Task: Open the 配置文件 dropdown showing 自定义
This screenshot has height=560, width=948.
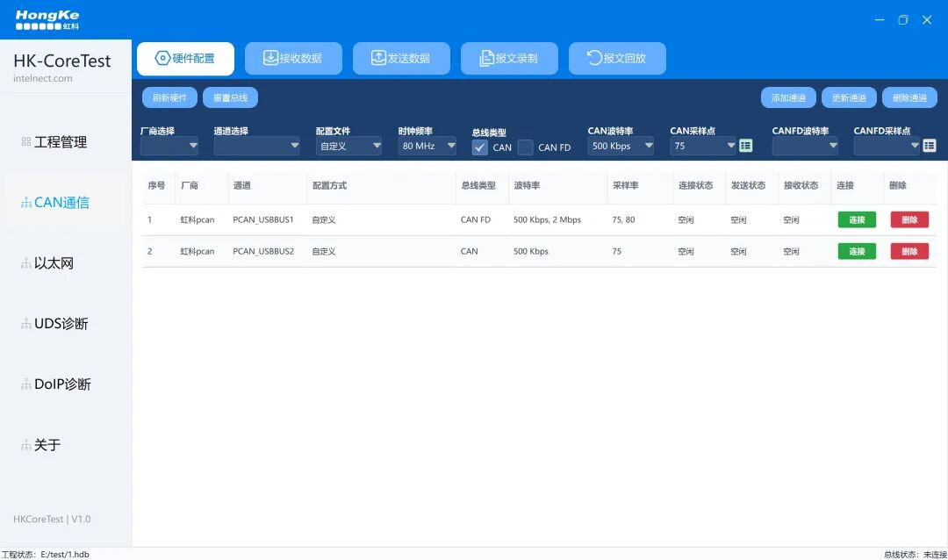Action: point(348,146)
